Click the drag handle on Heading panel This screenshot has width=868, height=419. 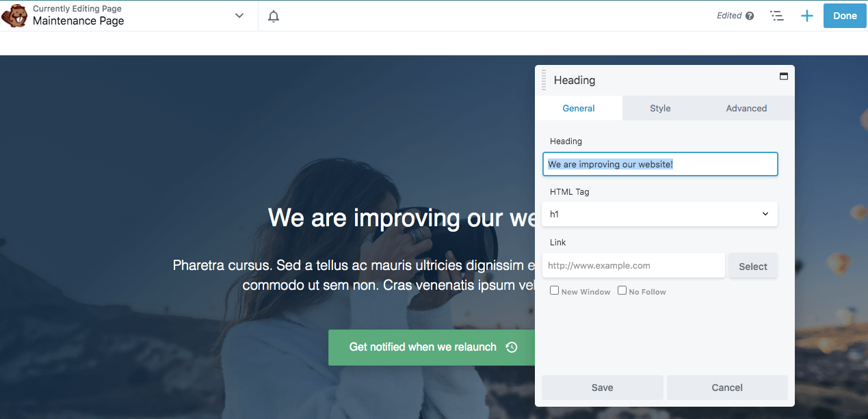pyautogui.click(x=544, y=80)
